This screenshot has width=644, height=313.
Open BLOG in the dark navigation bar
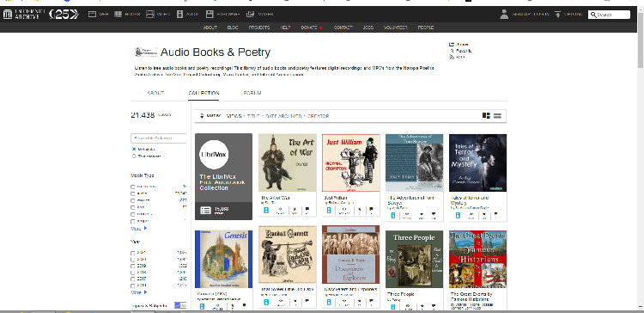click(233, 28)
